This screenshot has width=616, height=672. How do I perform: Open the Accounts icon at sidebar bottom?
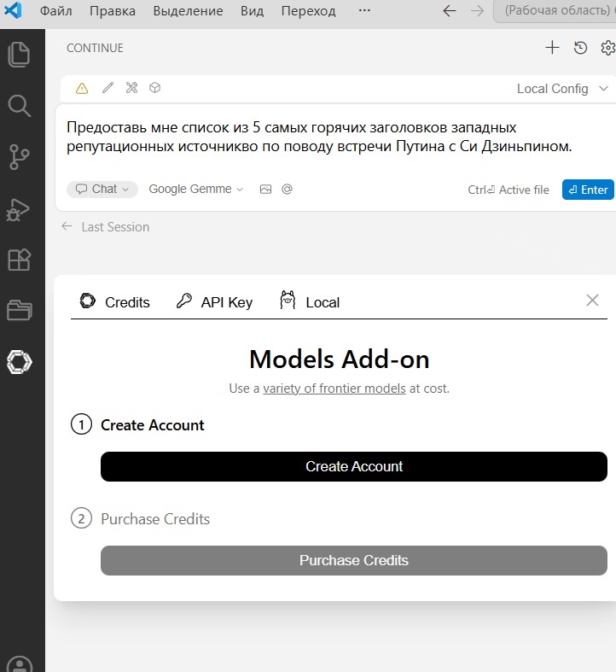[x=20, y=664]
